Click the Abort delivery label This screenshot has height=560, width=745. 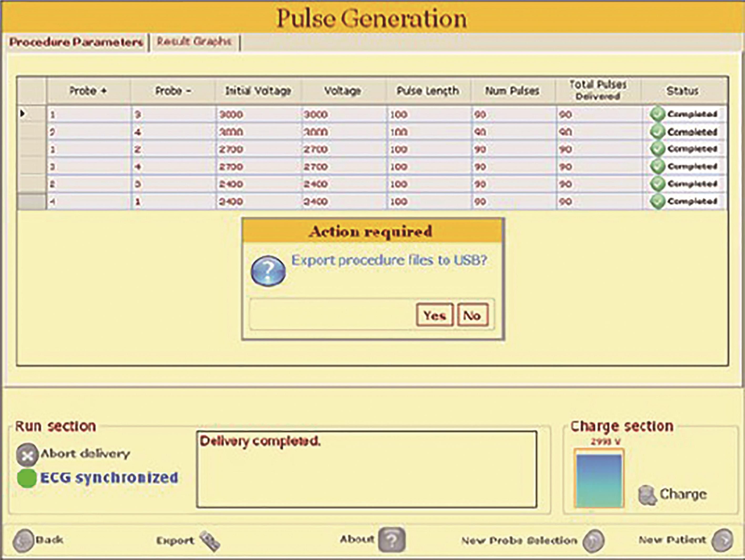(x=85, y=454)
